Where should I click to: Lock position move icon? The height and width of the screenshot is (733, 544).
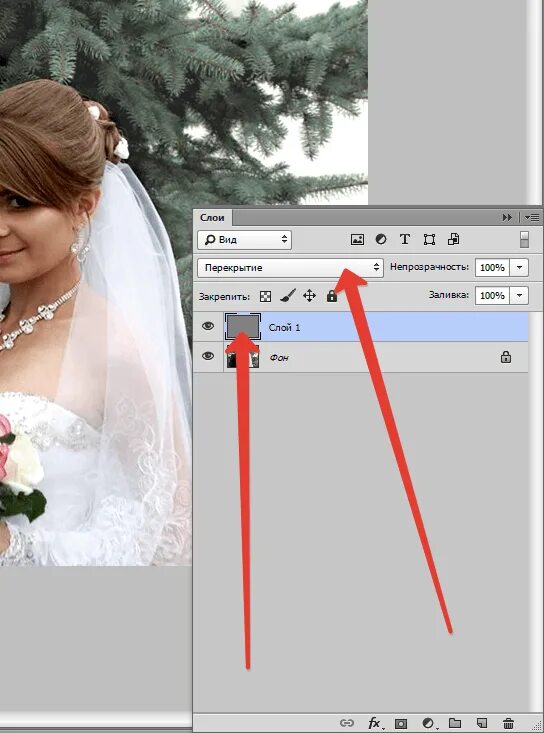[x=309, y=296]
